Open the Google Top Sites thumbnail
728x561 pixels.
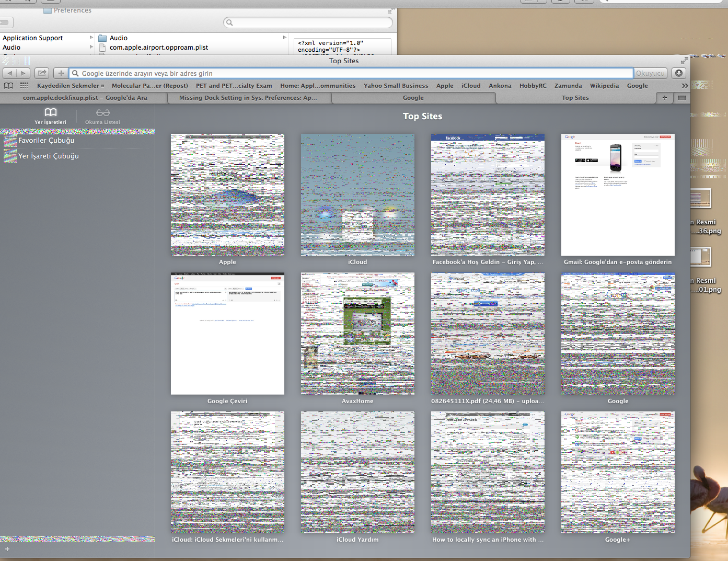(x=618, y=334)
